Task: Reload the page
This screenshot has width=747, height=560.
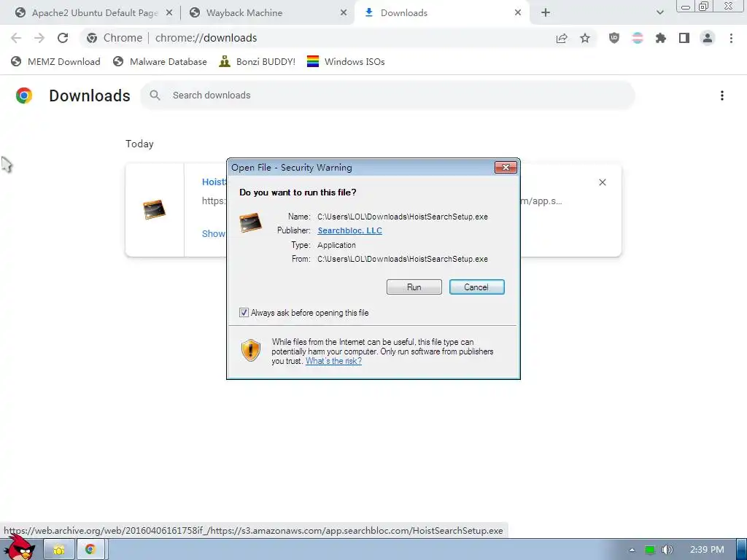Action: click(x=63, y=38)
